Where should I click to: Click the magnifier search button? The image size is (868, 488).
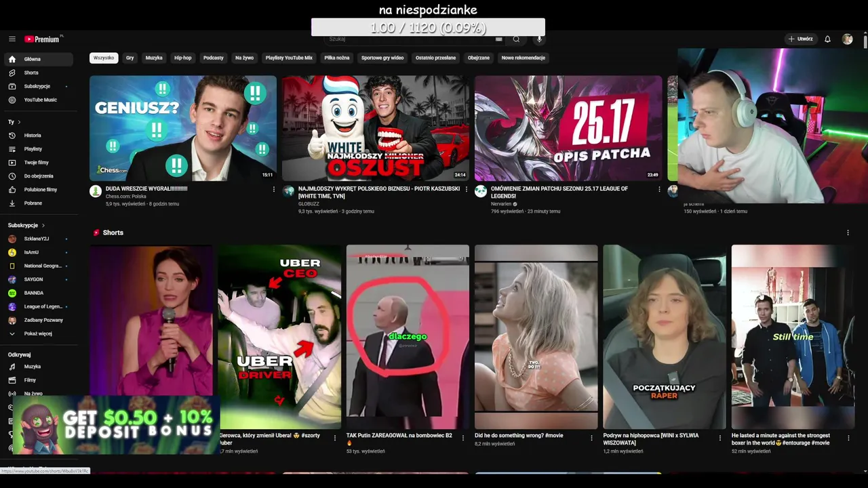tap(516, 39)
